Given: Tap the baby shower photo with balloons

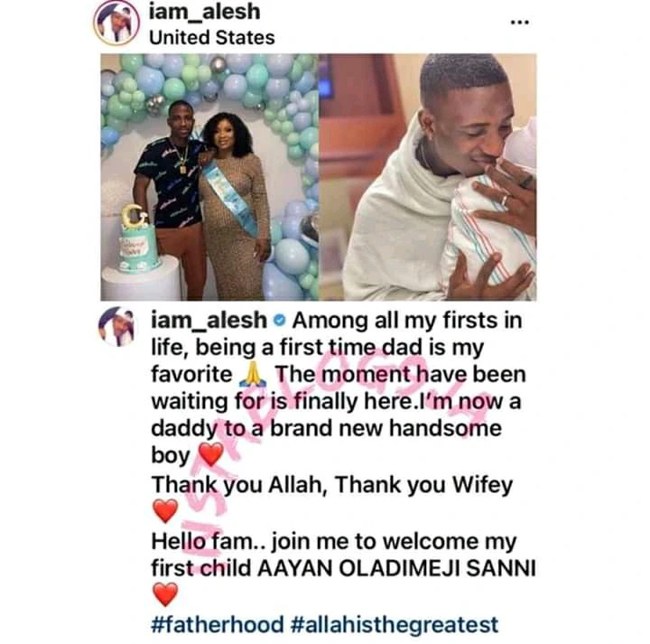Looking at the screenshot, I should [209, 177].
